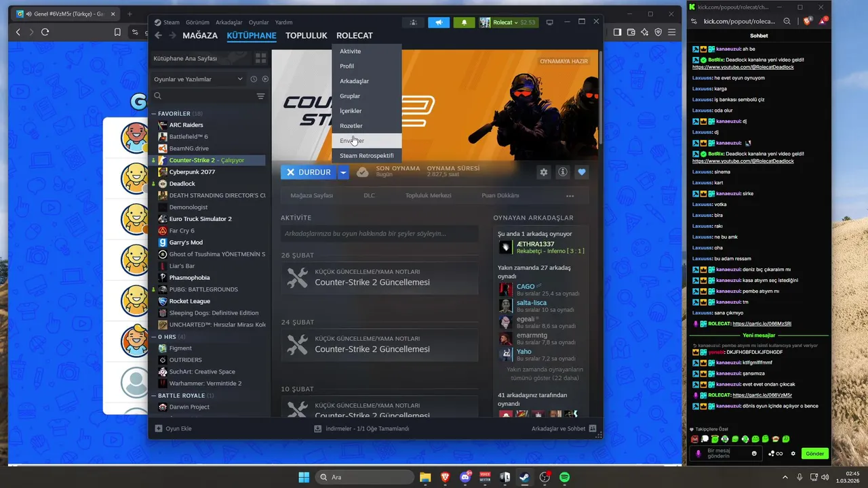The image size is (868, 488).
Task: Open the Yardım menu
Action: tap(283, 22)
